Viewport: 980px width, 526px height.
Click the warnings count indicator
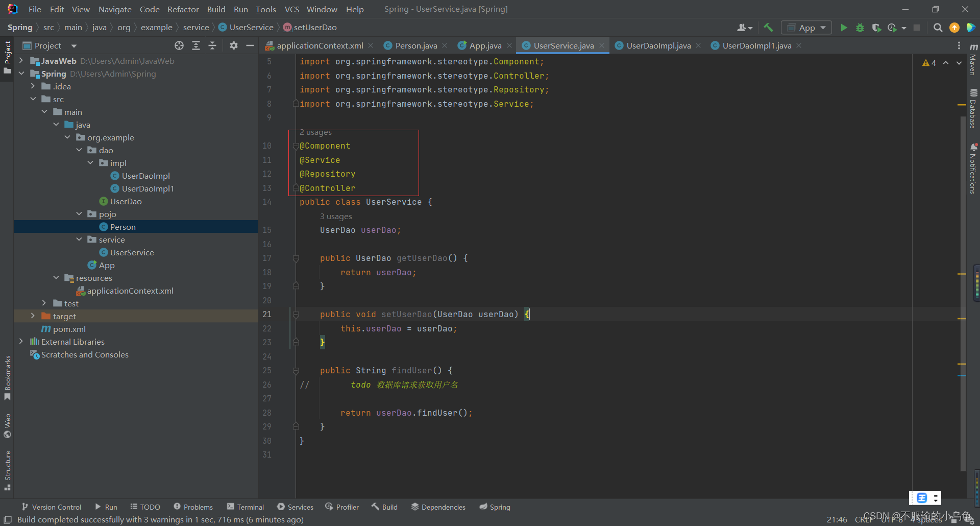[929, 63]
